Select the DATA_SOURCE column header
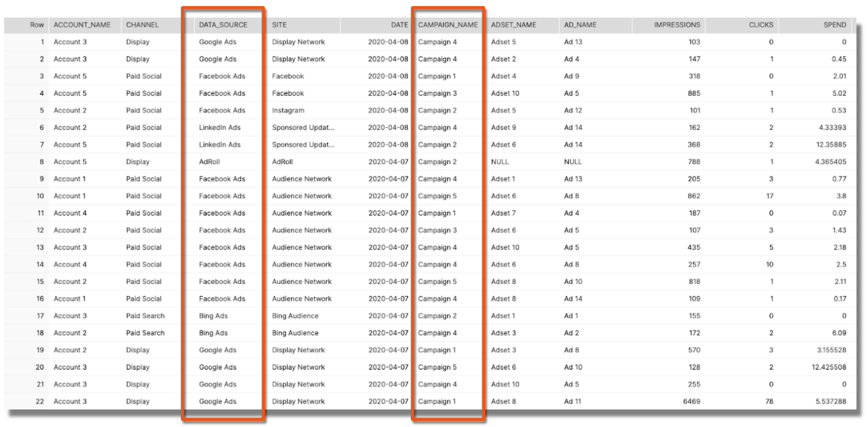Viewport: 868px width, 427px height. click(223, 25)
